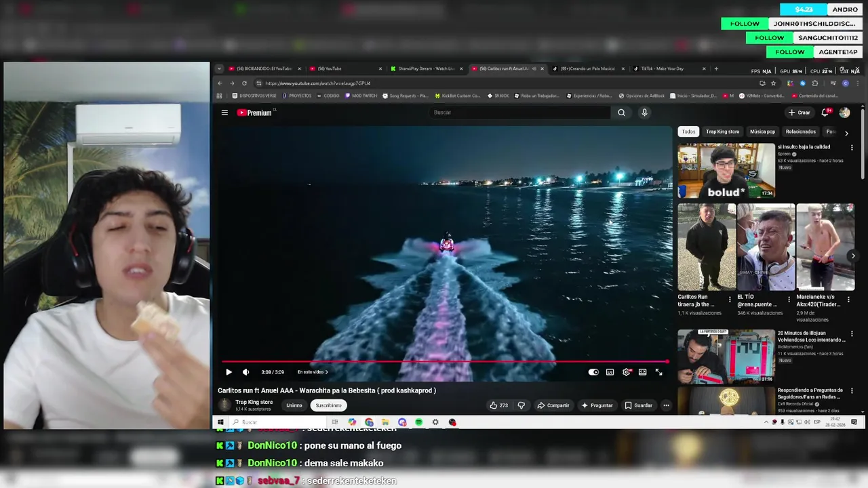Open the '20 Minutos de illojuan' video title

tap(811, 336)
